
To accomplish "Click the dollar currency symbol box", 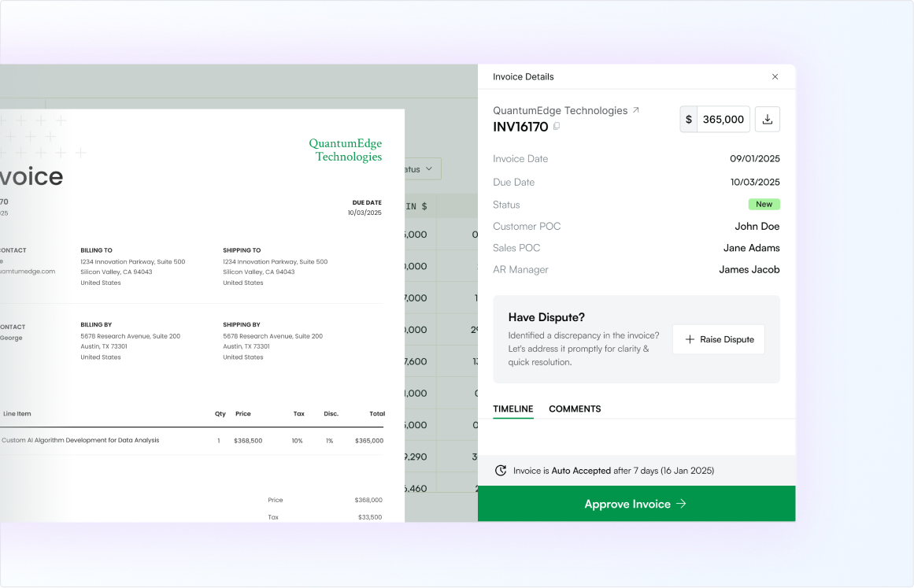I will coord(688,119).
